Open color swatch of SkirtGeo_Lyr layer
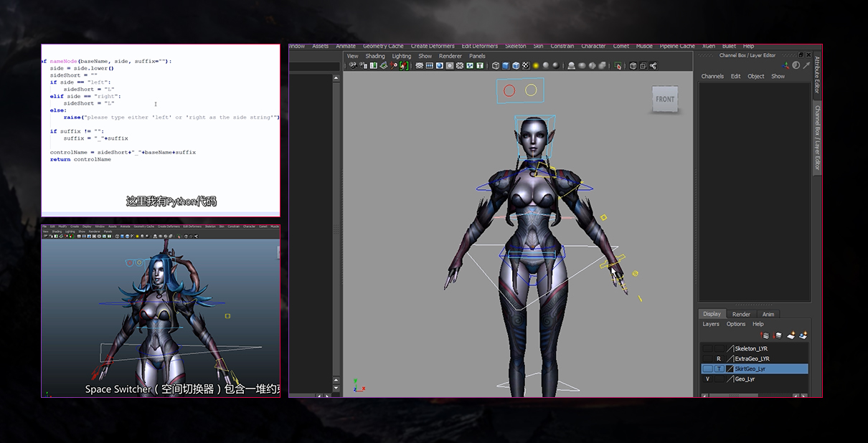Viewport: 868px width, 443px height. point(730,369)
